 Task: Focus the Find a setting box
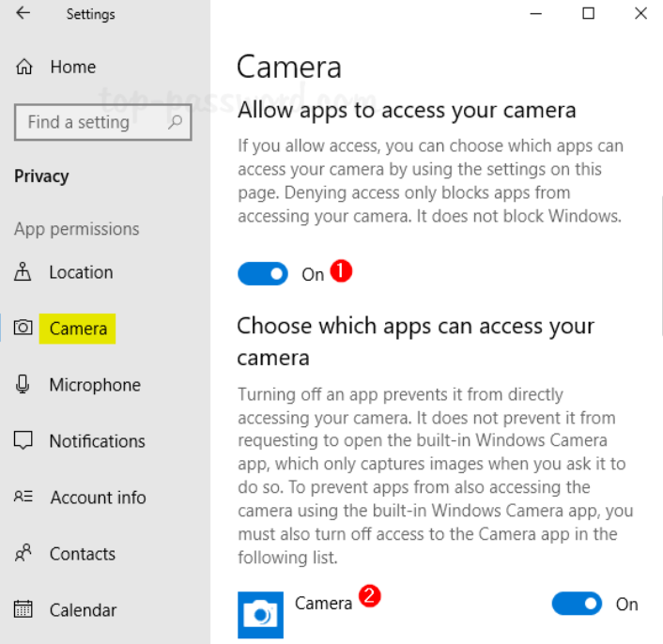102,122
